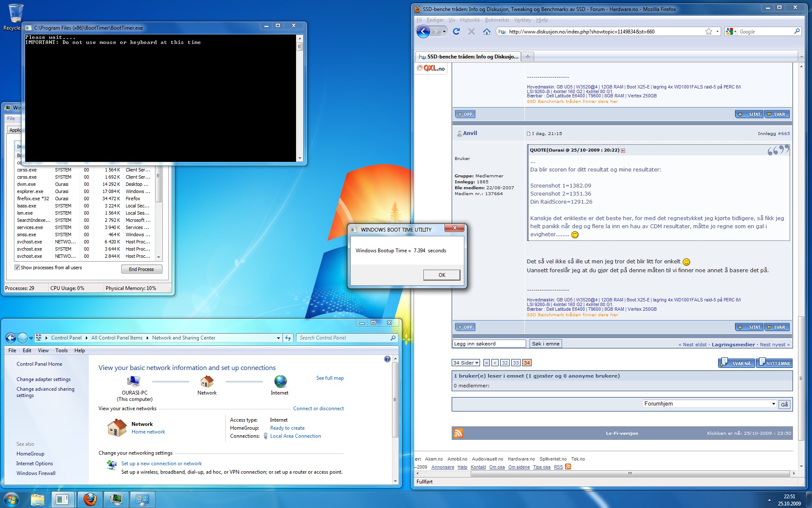This screenshot has height=508, width=812.
Task: Click quote snapback icon beside Ourasi quote
Action: coord(623,150)
